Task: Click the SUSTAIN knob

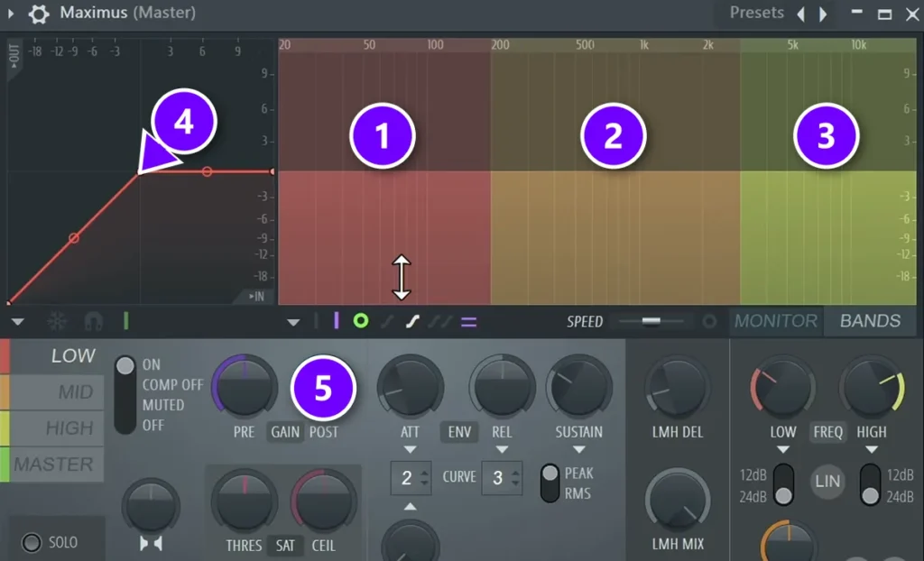Action: [x=578, y=388]
